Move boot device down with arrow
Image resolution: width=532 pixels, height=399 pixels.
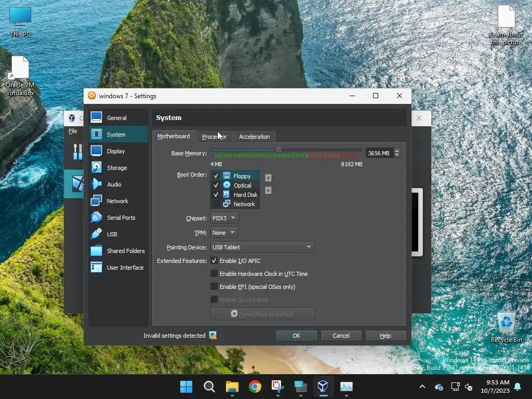268,190
